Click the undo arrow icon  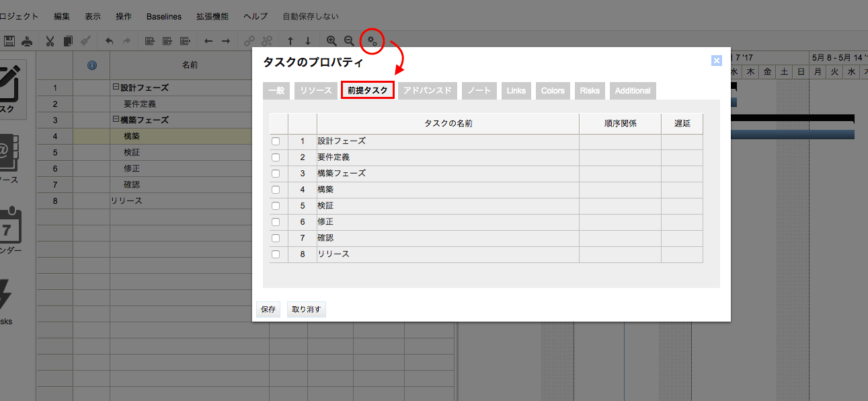(109, 40)
